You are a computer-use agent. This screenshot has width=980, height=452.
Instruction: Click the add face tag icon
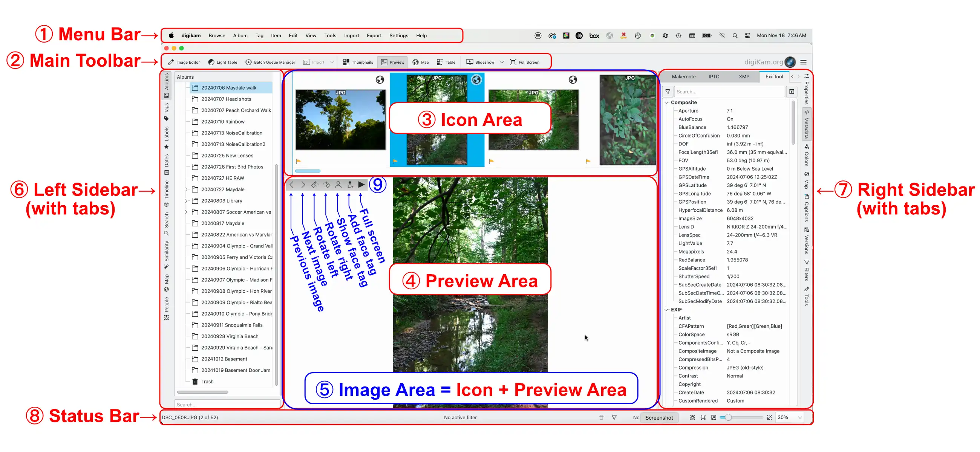point(350,185)
